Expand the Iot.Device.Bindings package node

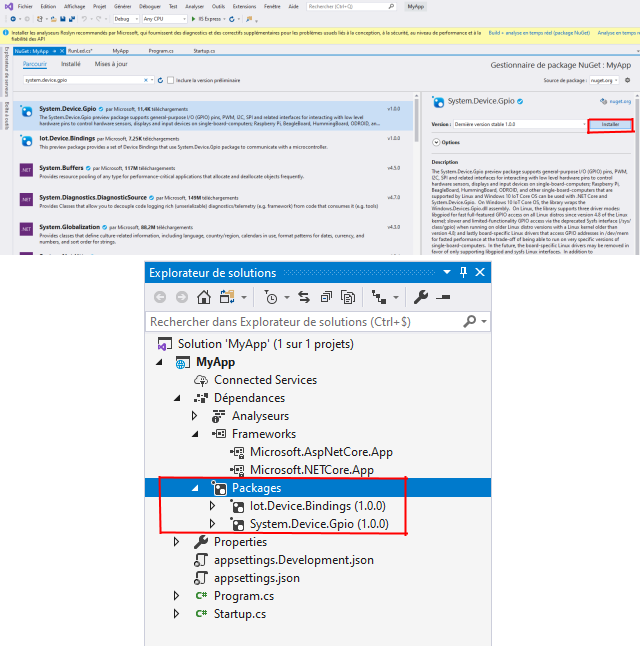point(212,506)
